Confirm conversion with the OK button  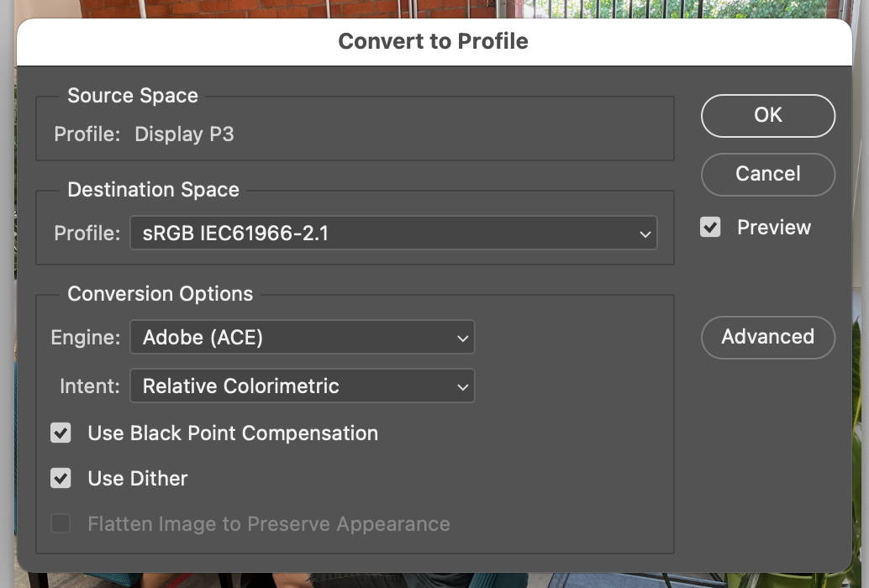click(767, 115)
